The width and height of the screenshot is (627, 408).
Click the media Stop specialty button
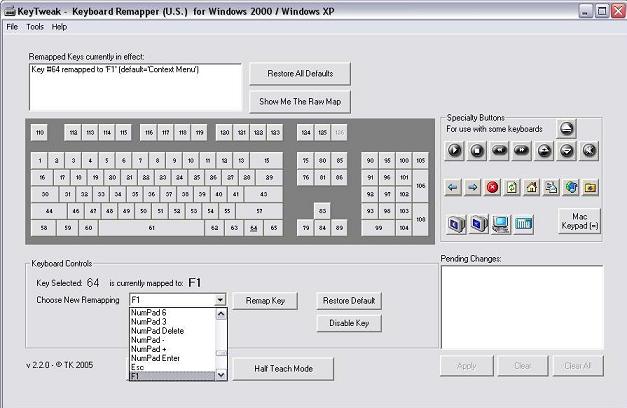477,151
